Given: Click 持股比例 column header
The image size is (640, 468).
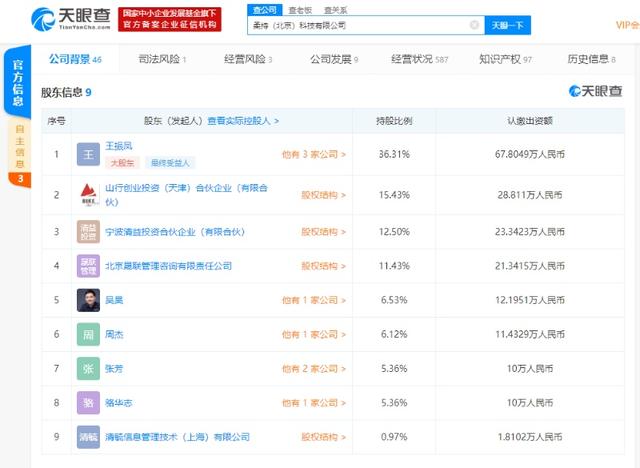Looking at the screenshot, I should (x=394, y=121).
